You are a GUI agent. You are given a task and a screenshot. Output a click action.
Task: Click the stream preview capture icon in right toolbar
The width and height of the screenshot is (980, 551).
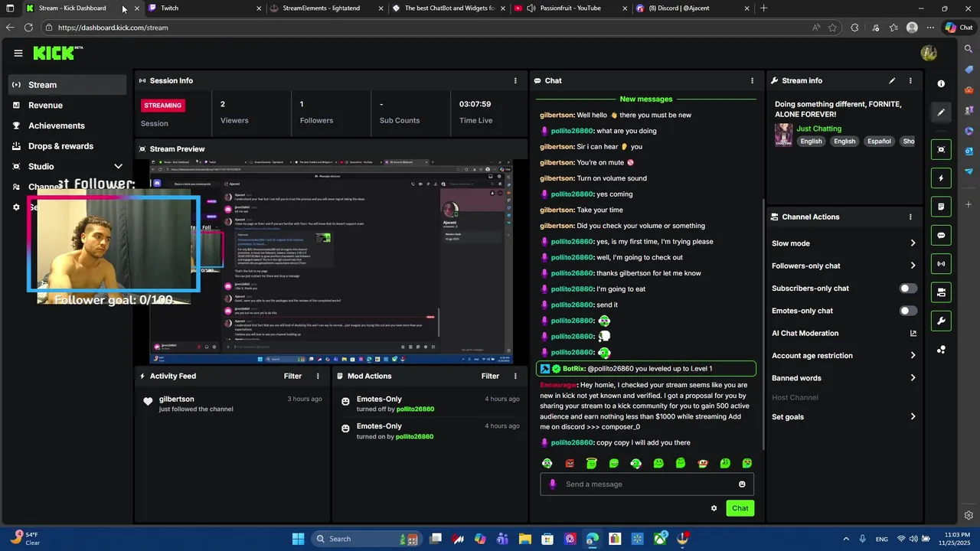(x=941, y=149)
